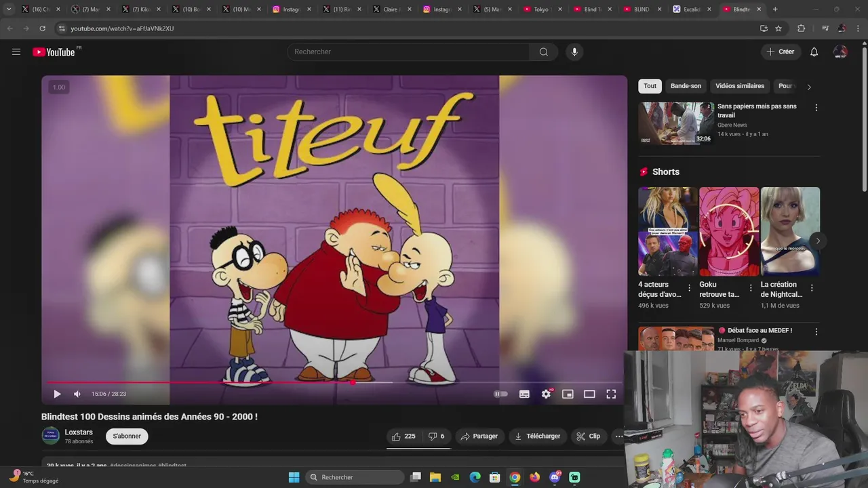Open the YouTube guide hamburger menu
This screenshot has width=868, height=488.
tap(16, 52)
